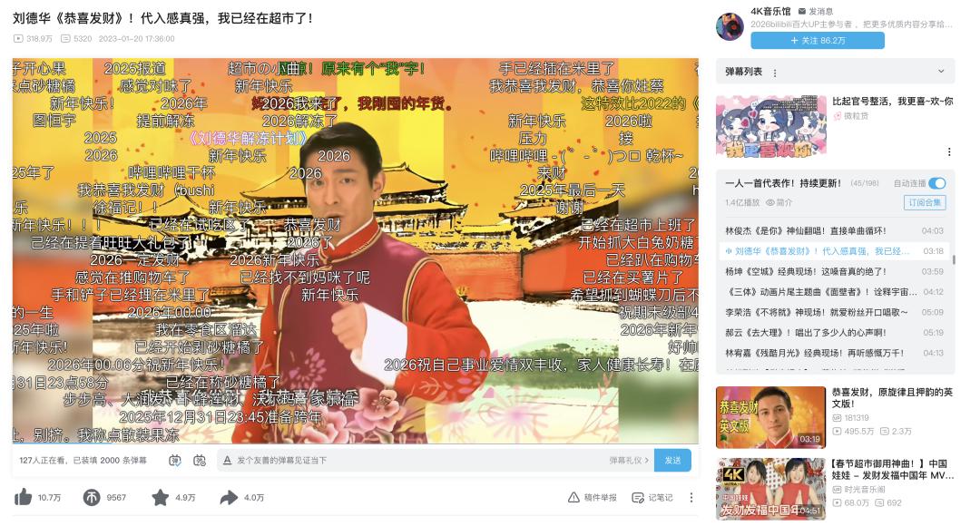Toggle the 自动连播 autoplay switch
Viewport: 980px width, 526px height.
[936, 183]
